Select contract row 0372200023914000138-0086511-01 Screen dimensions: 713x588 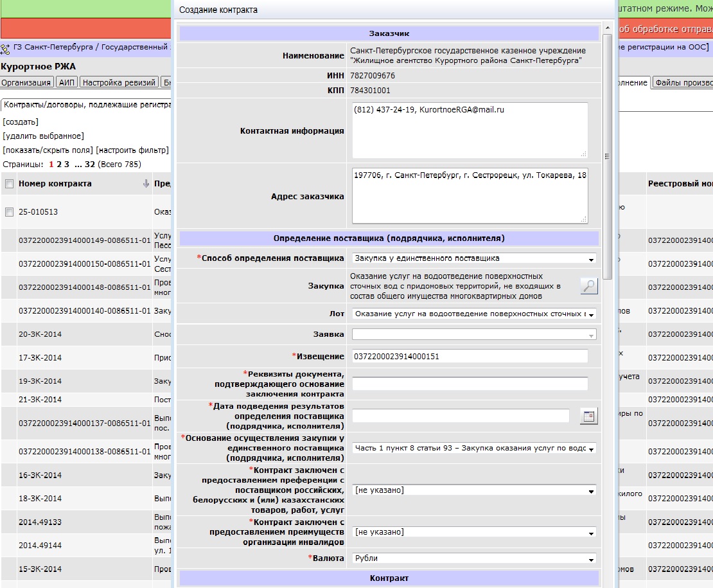tap(85, 452)
